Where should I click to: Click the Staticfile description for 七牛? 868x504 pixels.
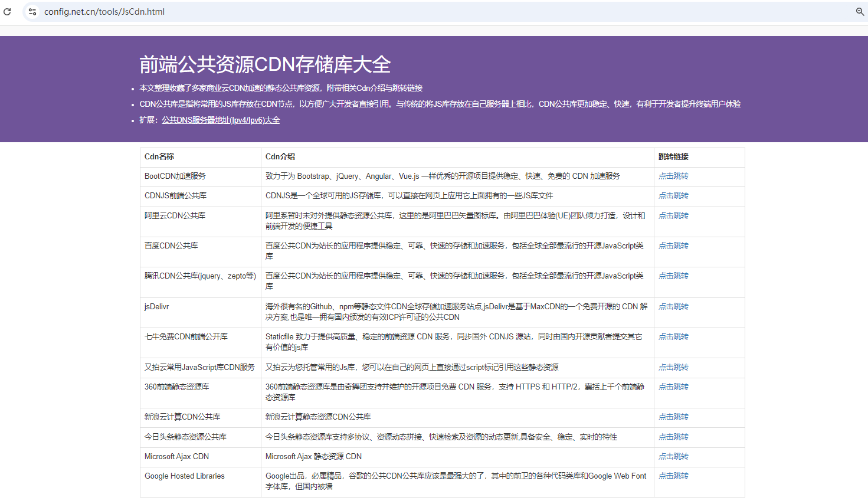pyautogui.click(x=454, y=342)
